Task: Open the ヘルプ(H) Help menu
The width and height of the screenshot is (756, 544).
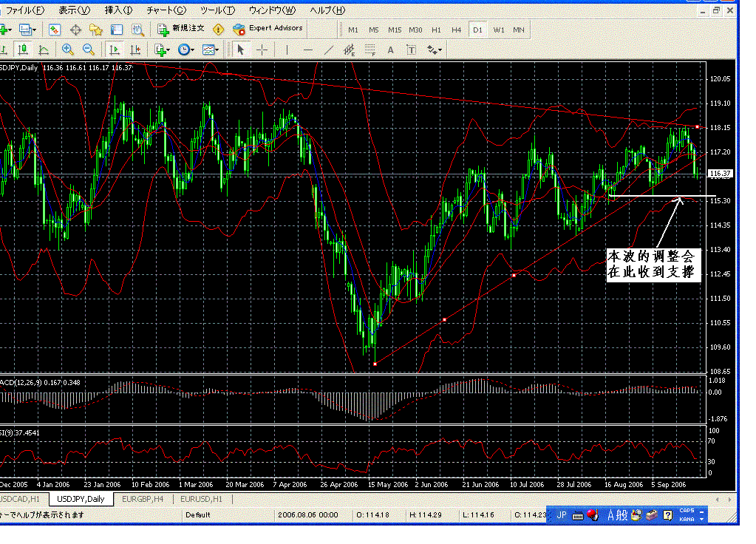Action: (327, 10)
